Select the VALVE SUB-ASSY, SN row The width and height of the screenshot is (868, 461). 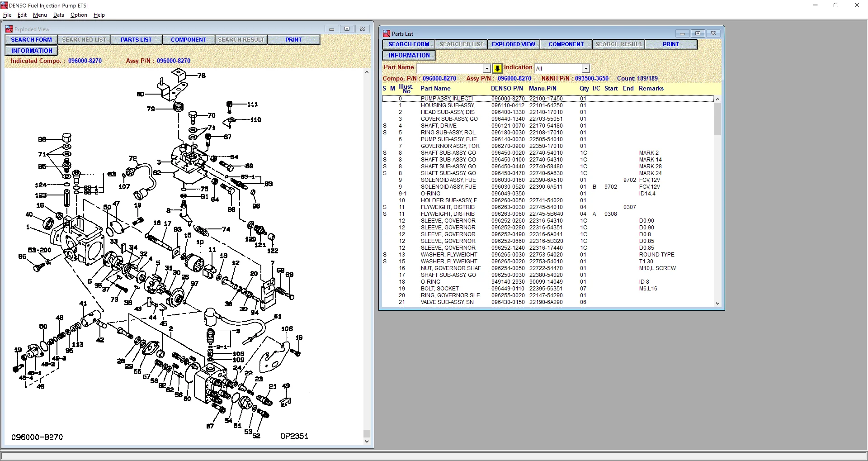[x=548, y=302]
